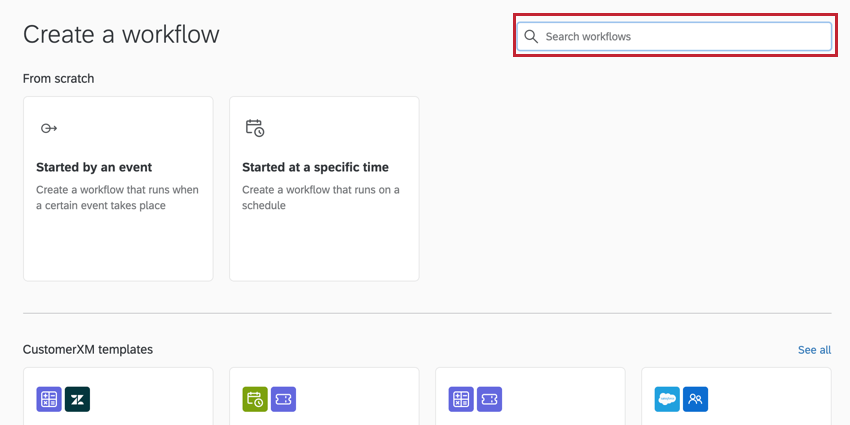Click the green scheduled calendar icon
This screenshot has height=425, width=850.
click(x=255, y=400)
